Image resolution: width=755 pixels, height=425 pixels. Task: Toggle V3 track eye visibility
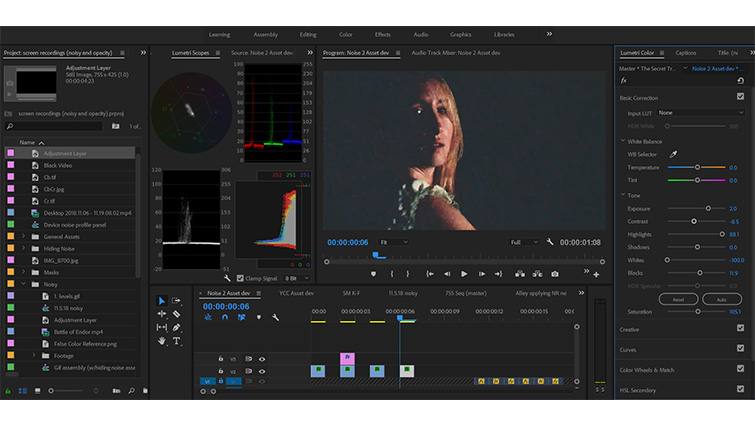click(262, 359)
